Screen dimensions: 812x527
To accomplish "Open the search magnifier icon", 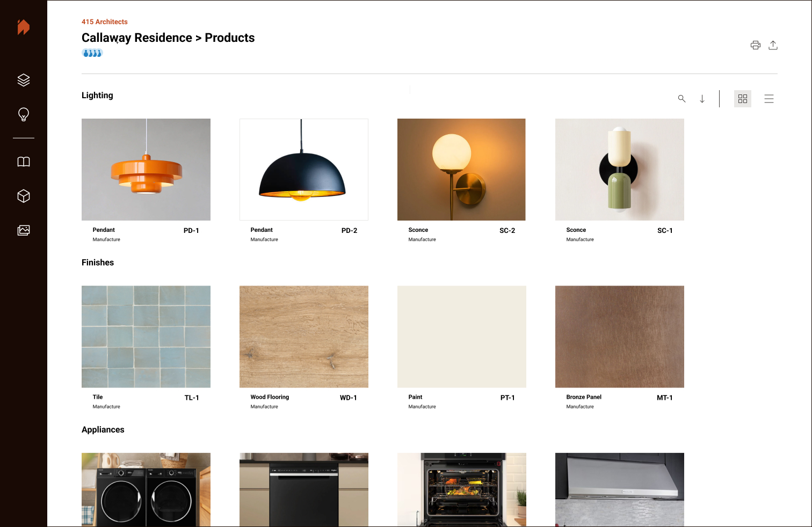I will coord(682,99).
